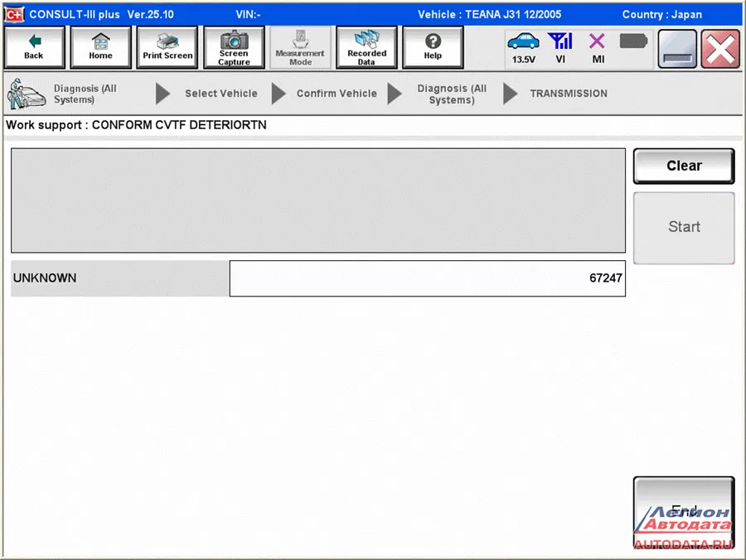
Task: Minimize the CONSULT-III plus window
Action: pyautogui.click(x=677, y=49)
